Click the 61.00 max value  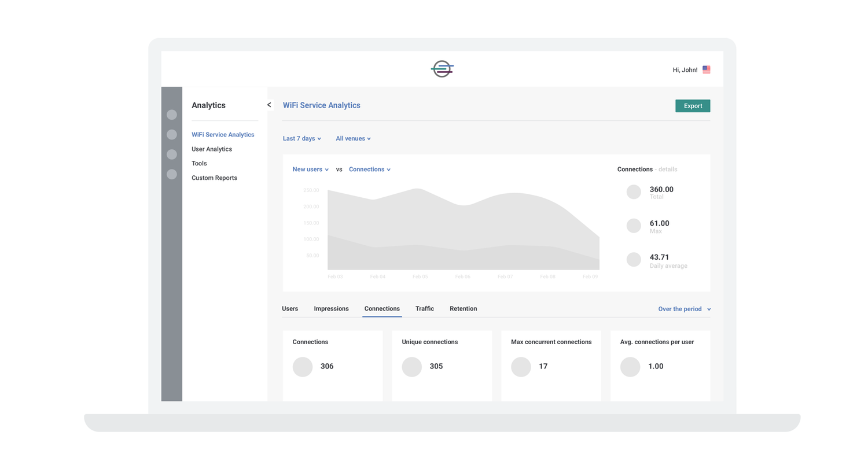pos(659,223)
